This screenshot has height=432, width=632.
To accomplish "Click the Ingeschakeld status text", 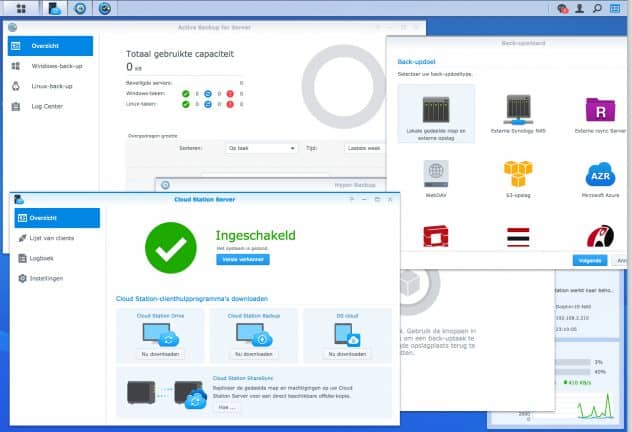I will pos(256,235).
